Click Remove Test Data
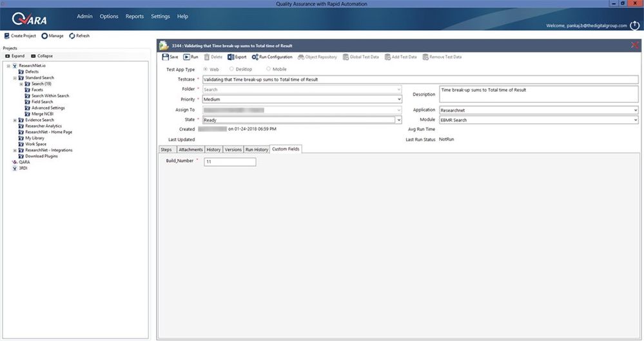 (442, 57)
